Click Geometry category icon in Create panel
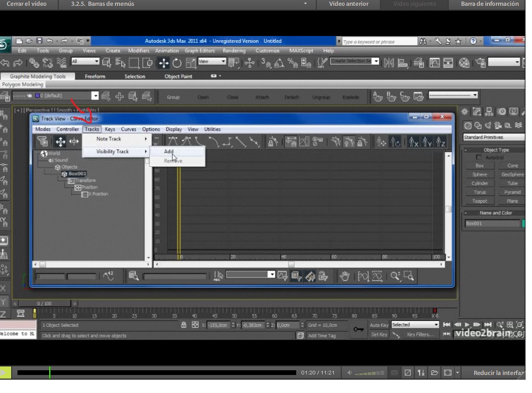Viewport: 532px width, 393px height. tap(468, 126)
